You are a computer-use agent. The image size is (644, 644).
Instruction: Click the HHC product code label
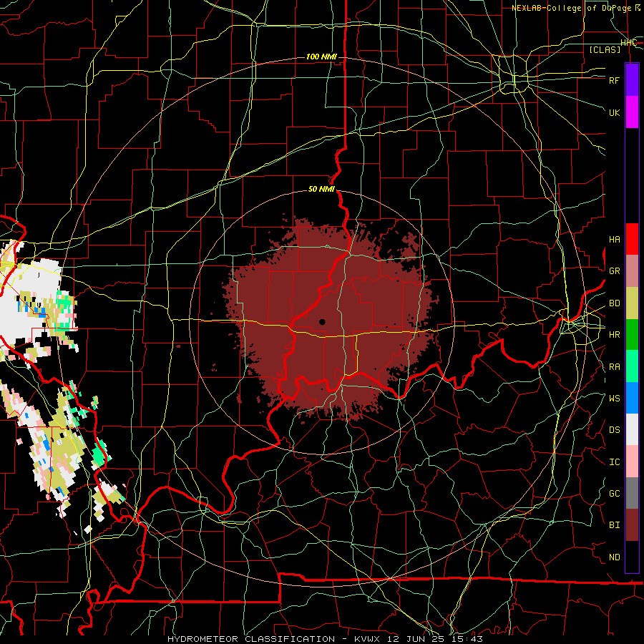click(628, 43)
